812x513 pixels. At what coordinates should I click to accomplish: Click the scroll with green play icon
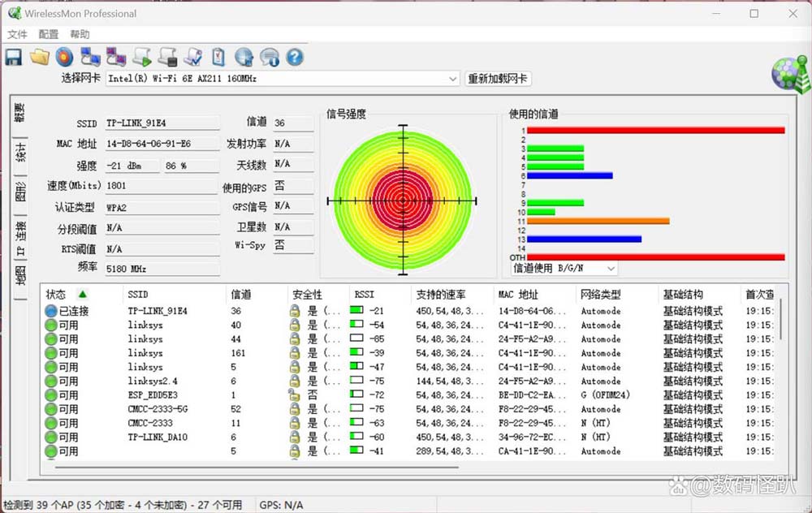pos(142,57)
